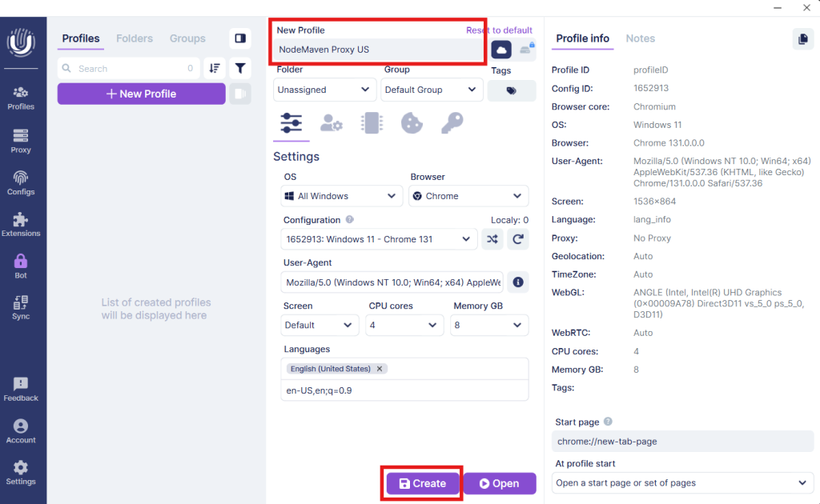Click the Bot lock icon
820x504 pixels.
coord(21,266)
